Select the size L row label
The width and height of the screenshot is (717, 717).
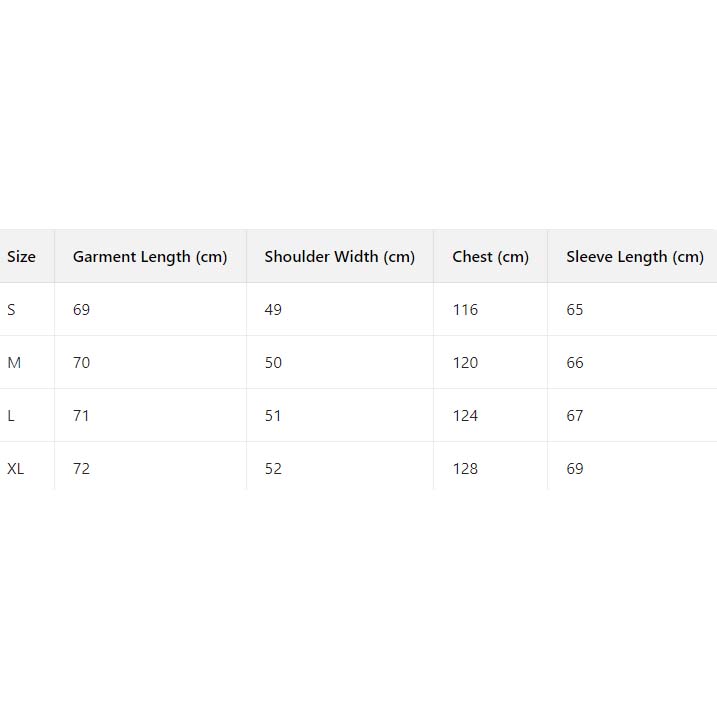[11, 416]
